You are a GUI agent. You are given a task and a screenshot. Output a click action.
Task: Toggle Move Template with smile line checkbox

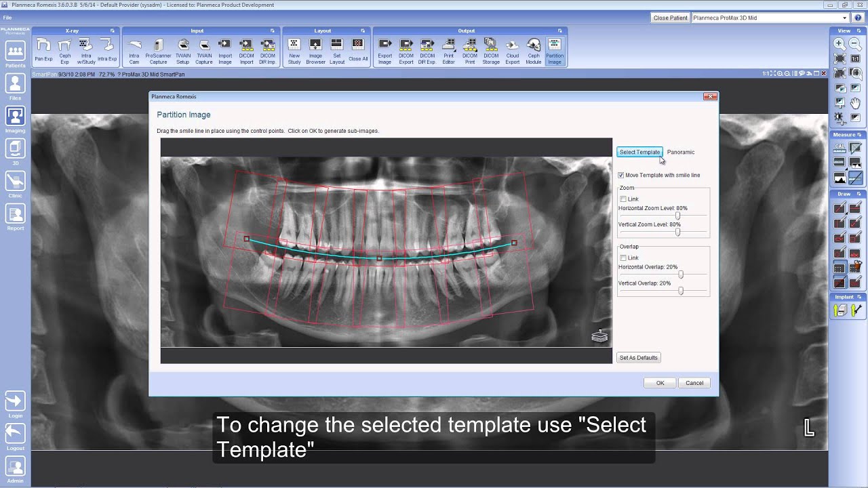tap(620, 175)
